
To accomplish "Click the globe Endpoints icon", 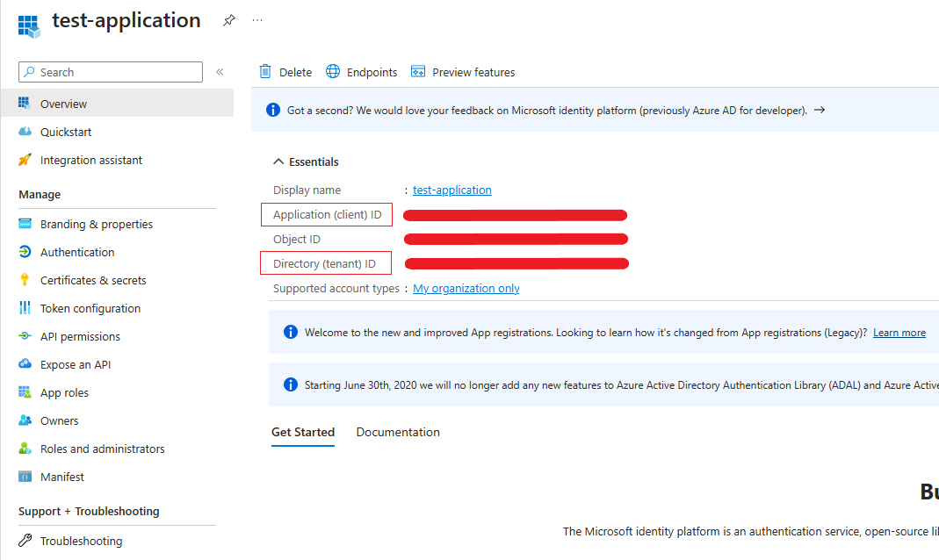I will point(333,71).
